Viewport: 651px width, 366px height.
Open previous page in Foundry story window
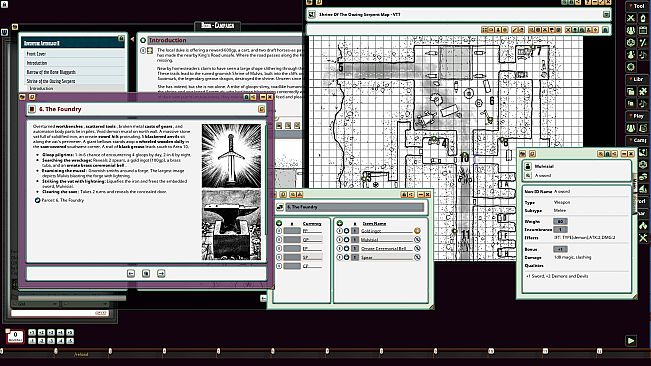pos(131,273)
